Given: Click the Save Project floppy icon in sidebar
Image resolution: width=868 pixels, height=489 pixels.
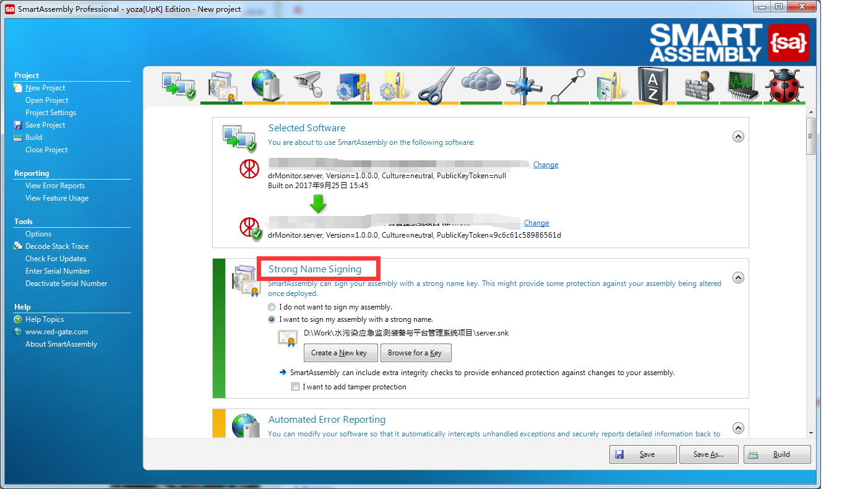Looking at the screenshot, I should point(17,125).
